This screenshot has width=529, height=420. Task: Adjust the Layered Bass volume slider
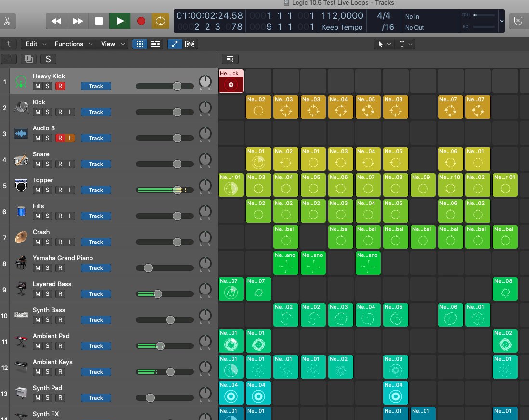tap(157, 294)
